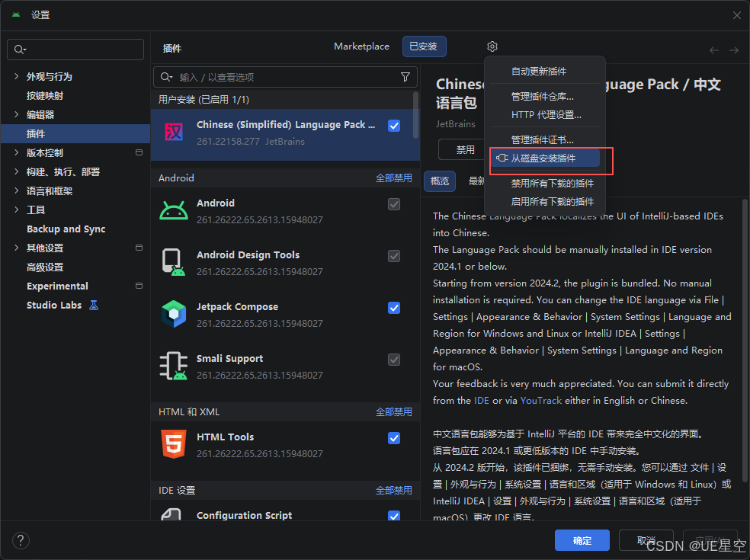Click the back navigation arrow
This screenshot has width=750, height=560.
coord(714,50)
